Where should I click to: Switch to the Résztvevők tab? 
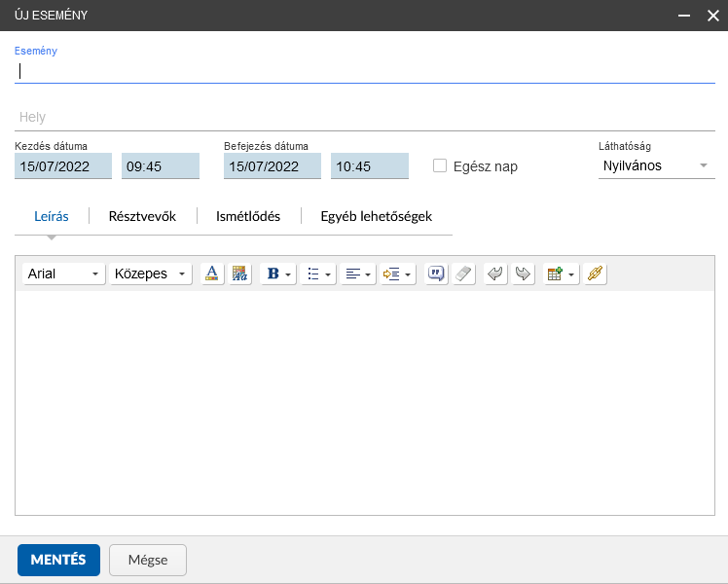(142, 216)
